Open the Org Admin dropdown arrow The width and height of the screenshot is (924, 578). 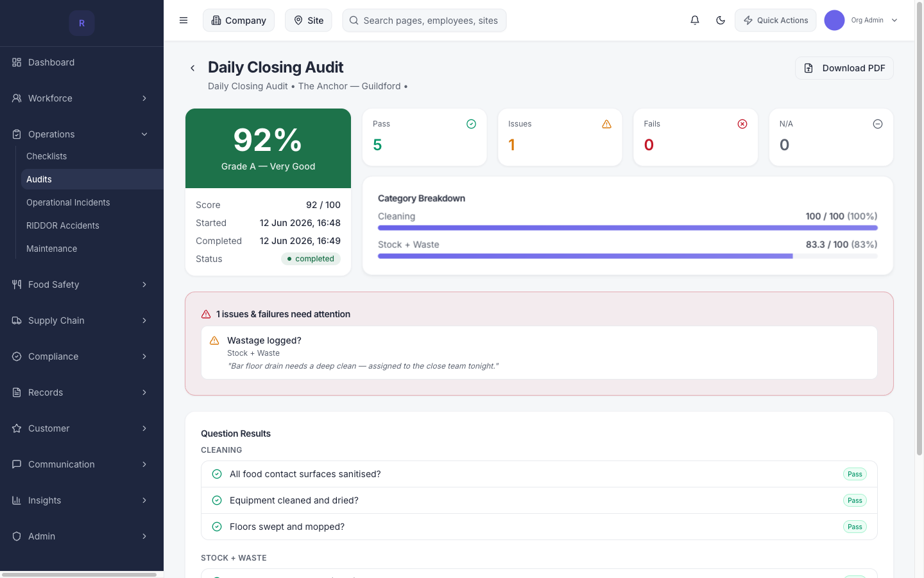[894, 21]
